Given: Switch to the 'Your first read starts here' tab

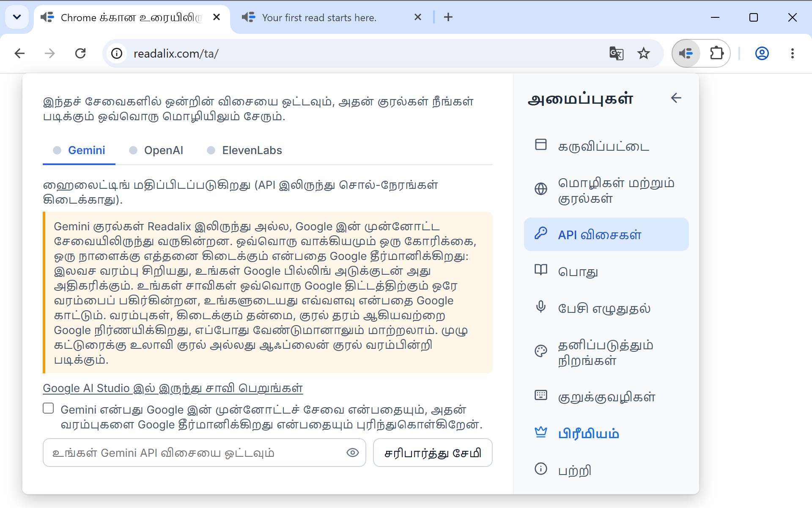Looking at the screenshot, I should coord(319,17).
